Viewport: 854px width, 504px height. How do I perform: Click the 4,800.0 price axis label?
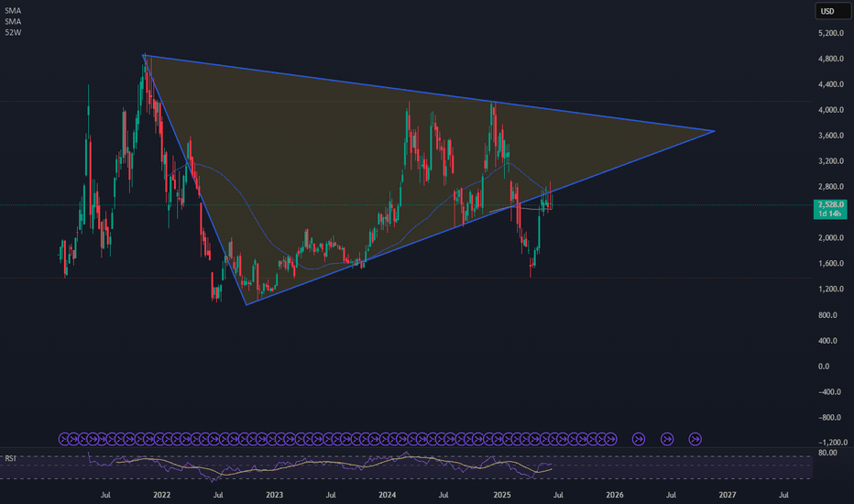pyautogui.click(x=830, y=59)
